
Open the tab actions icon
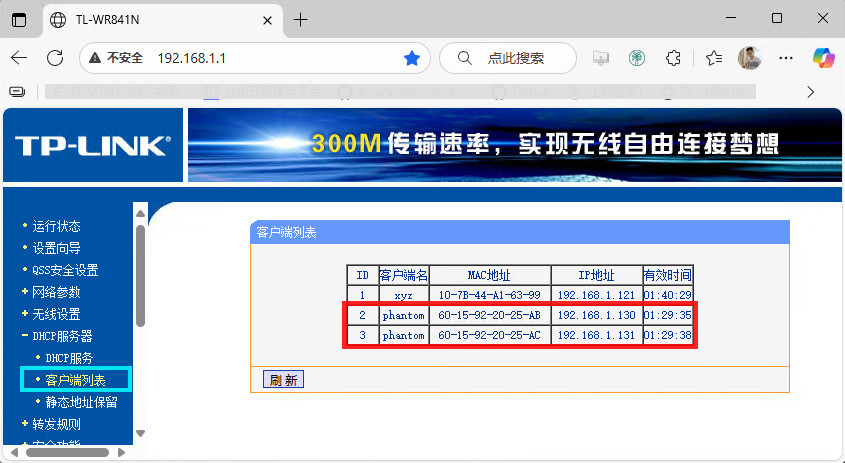coord(19,20)
